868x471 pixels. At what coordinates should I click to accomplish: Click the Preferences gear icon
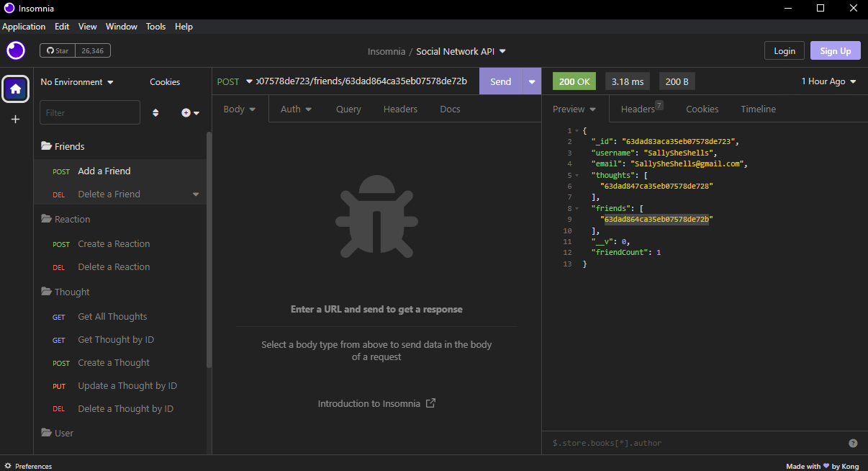[x=9, y=466]
